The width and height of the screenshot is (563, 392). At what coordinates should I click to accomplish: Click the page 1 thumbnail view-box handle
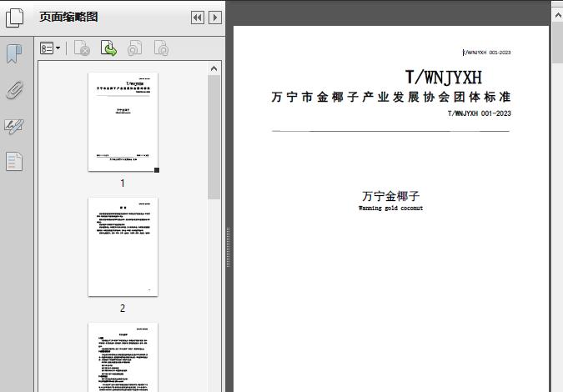[x=157, y=170]
